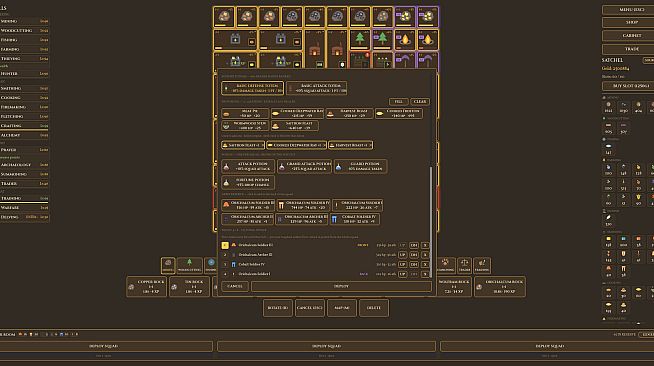Move Orichalcum Archer III row up
The height and width of the screenshot is (366, 654).
(402, 255)
